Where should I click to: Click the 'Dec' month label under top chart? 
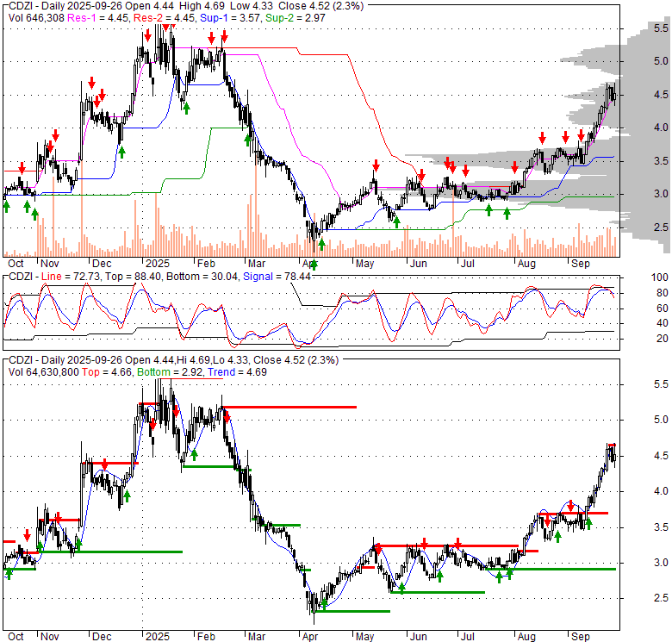102,264
